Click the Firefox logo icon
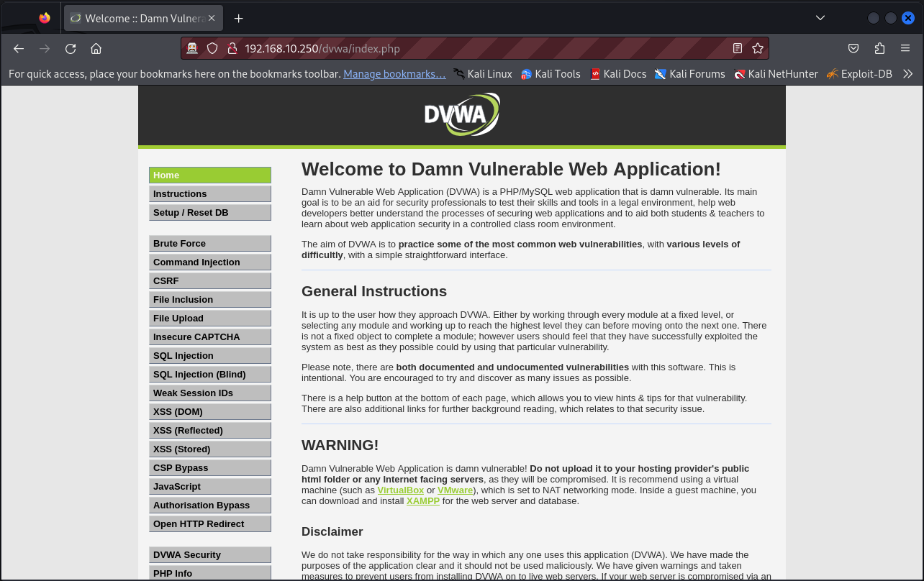 (x=45, y=18)
